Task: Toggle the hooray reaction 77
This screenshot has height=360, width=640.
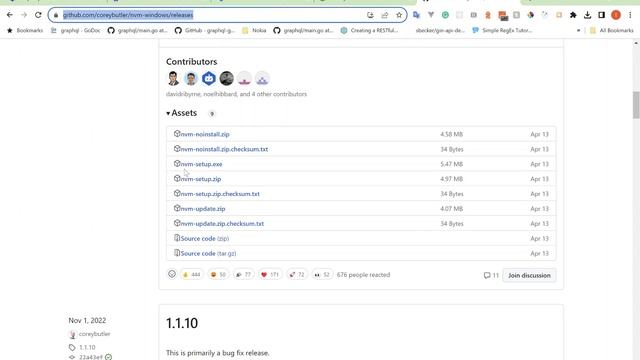Action: [x=244, y=275]
